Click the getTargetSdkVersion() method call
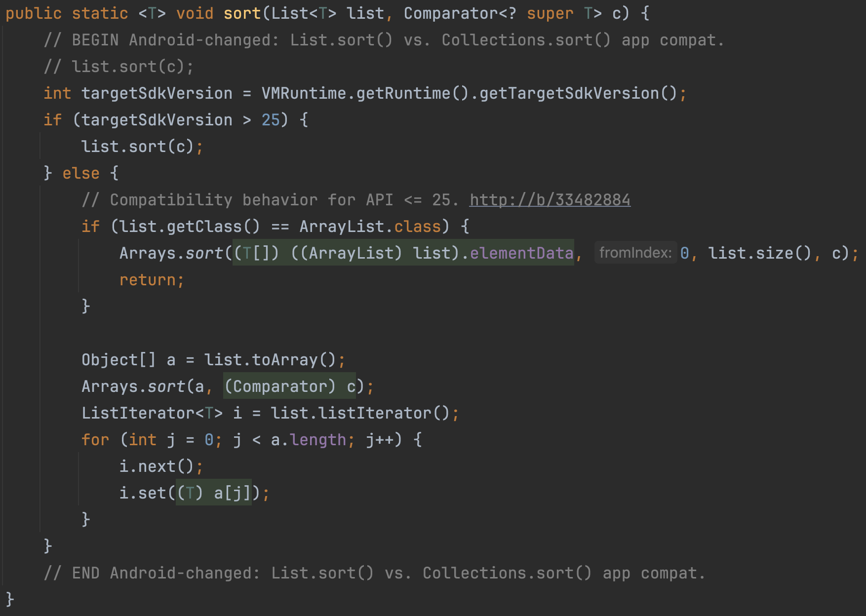This screenshot has height=616, width=866. click(x=578, y=93)
